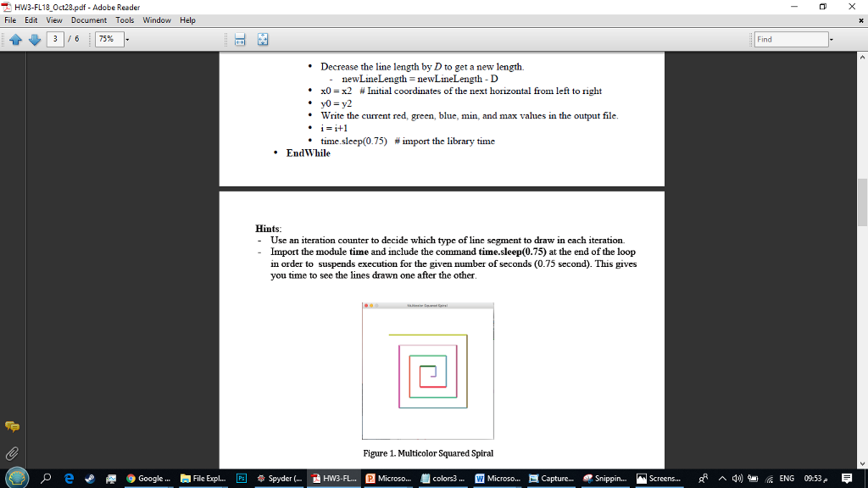868x488 pixels.
Task: Select the Fit Width toolbar icon
Action: pos(239,39)
